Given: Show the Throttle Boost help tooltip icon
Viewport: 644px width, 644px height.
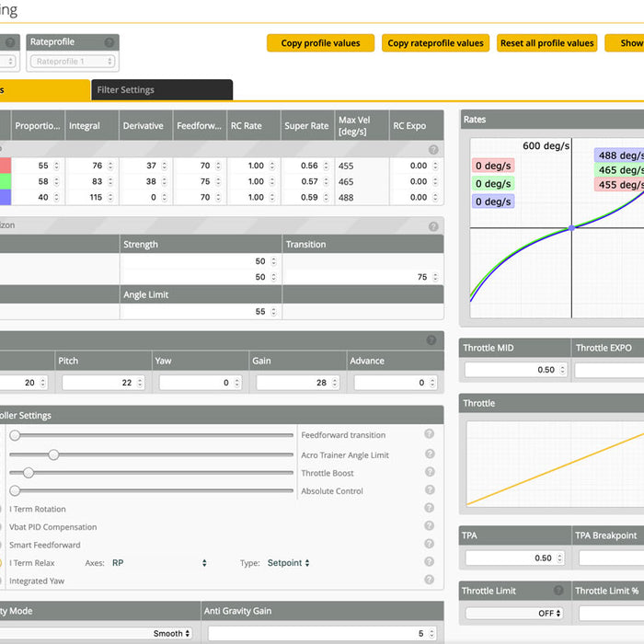Looking at the screenshot, I should coord(429,473).
